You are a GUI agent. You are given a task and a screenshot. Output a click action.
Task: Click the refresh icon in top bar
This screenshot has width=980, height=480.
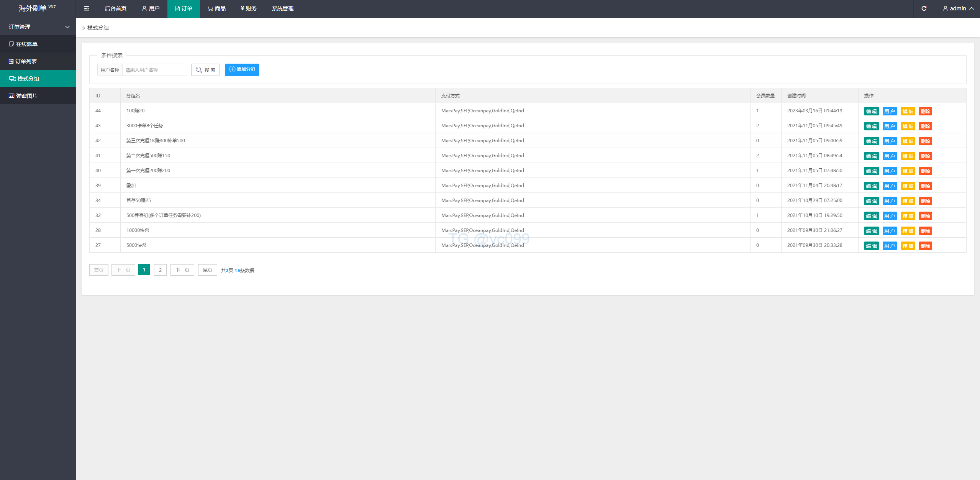[924, 8]
